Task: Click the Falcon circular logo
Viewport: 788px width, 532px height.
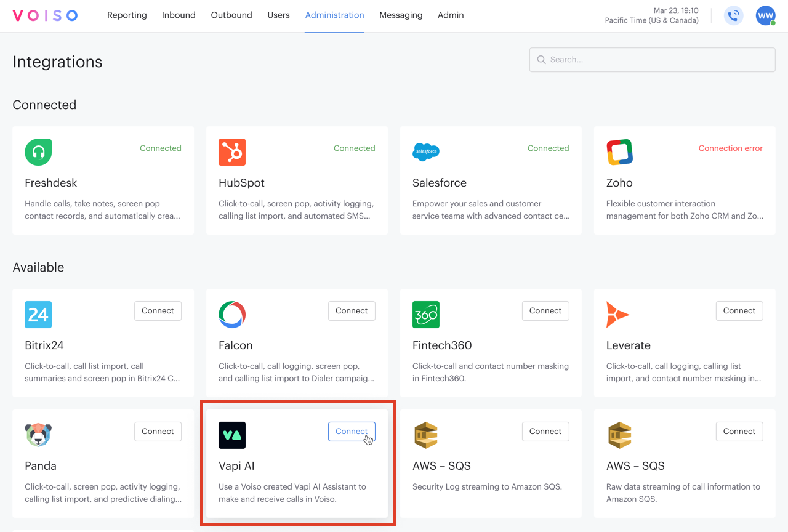Action: [x=232, y=315]
